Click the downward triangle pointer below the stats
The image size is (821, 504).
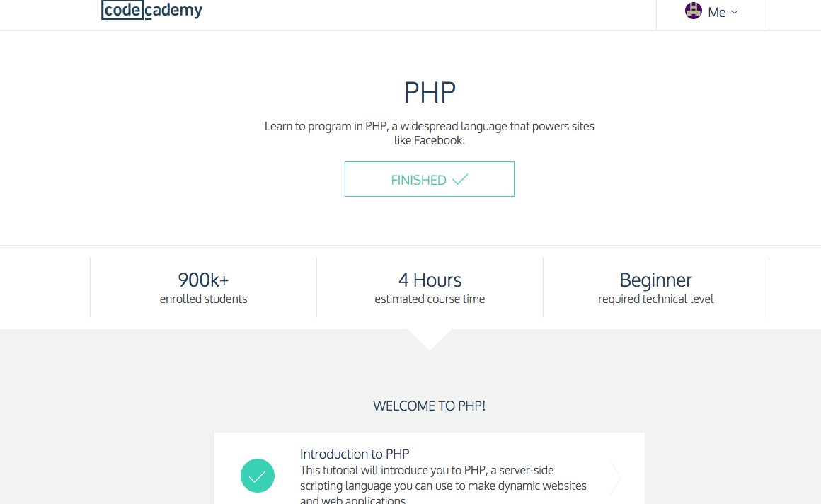pyautogui.click(x=430, y=338)
